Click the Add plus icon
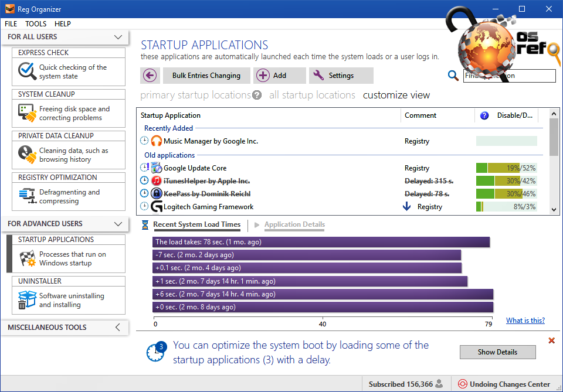 263,76
